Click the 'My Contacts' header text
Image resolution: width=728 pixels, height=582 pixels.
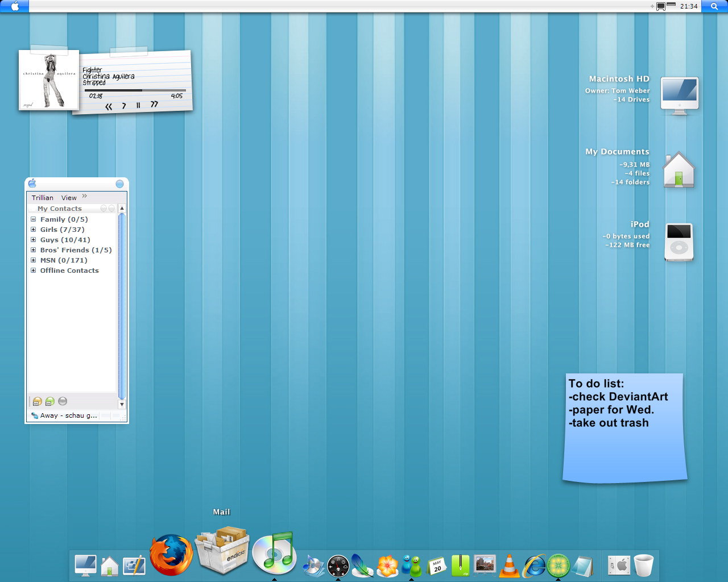click(60, 209)
